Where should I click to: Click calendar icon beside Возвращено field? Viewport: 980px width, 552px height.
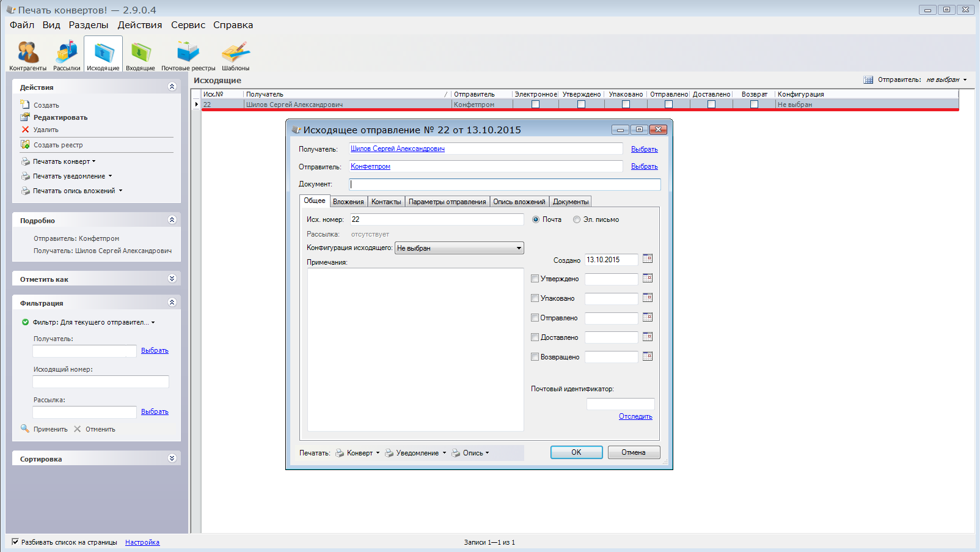[x=648, y=356]
